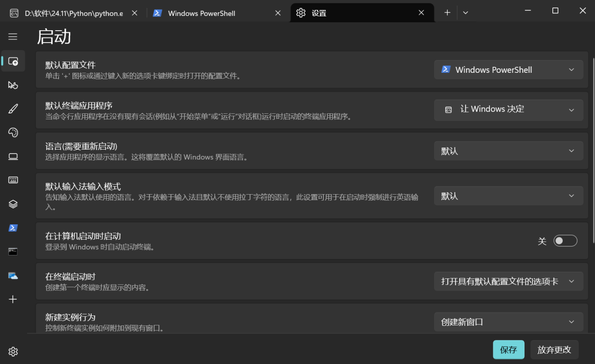Open the 让 Windows 决定 terminal application dropdown

[x=508, y=109]
